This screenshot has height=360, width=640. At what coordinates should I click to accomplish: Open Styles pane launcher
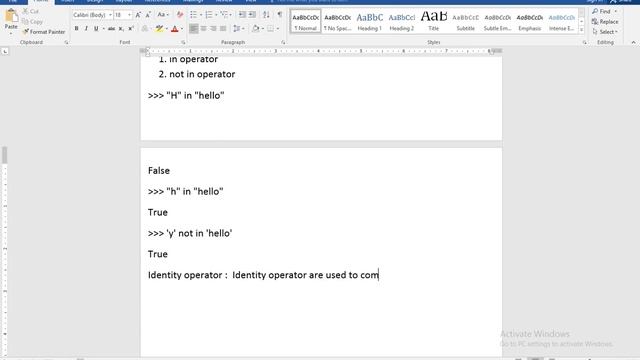(584, 42)
